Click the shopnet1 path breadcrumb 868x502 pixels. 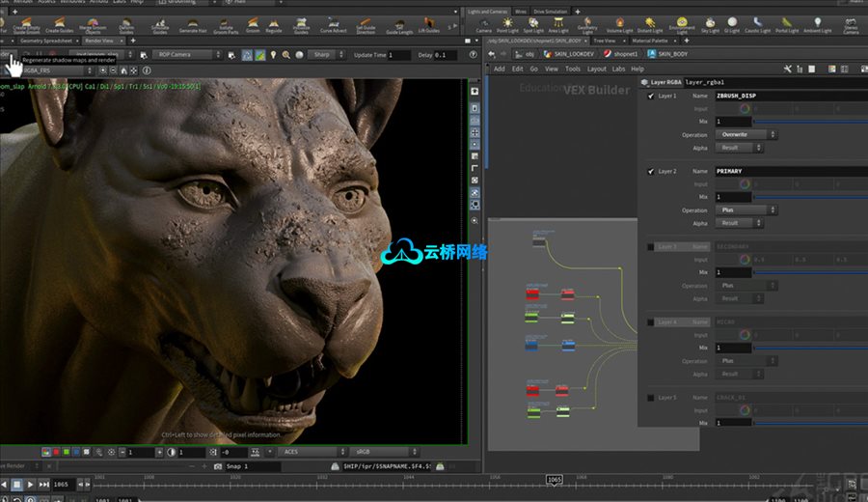[x=624, y=55]
